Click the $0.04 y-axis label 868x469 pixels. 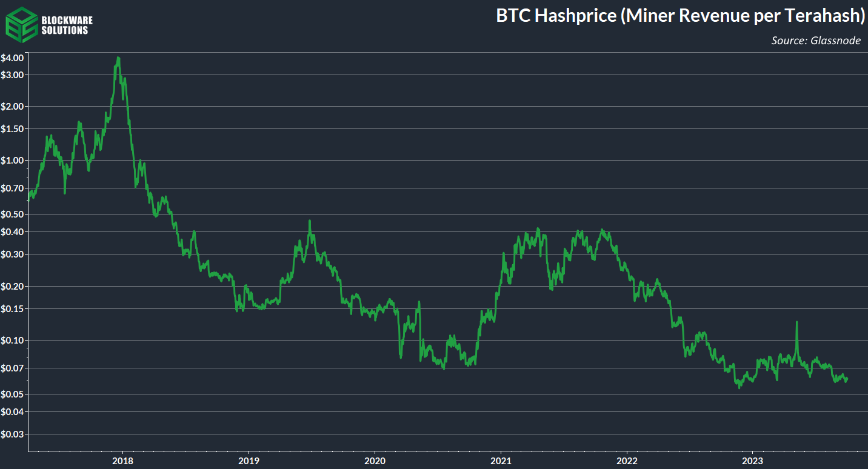tap(12, 412)
